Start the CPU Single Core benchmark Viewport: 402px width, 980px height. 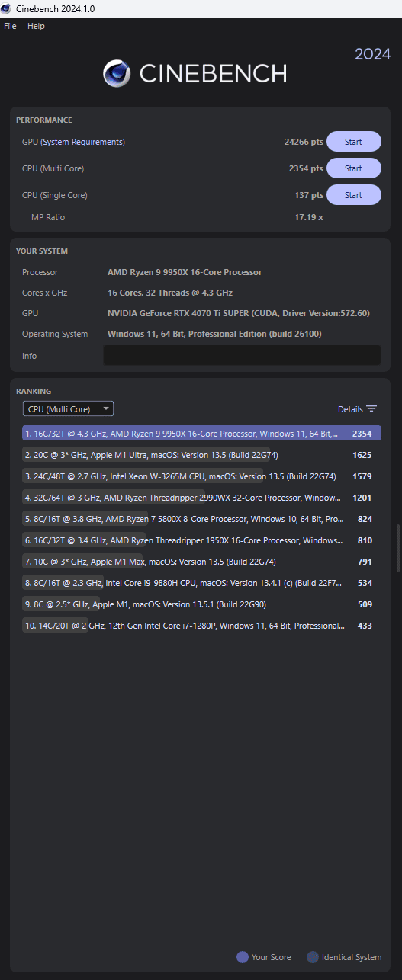pos(354,195)
